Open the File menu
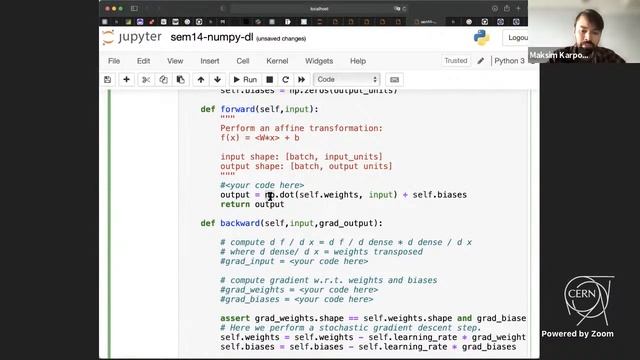 114,61
